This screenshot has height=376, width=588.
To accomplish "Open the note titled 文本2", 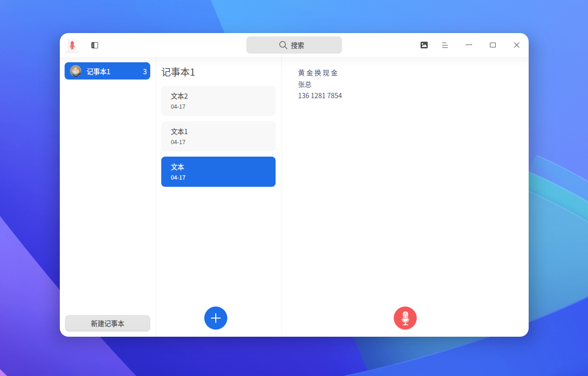I will click(x=218, y=101).
